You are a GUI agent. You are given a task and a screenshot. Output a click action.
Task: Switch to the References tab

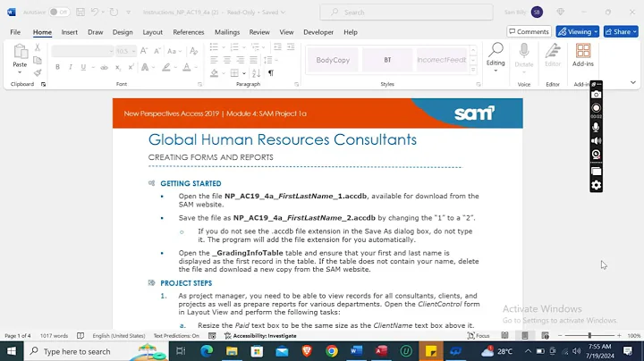pyautogui.click(x=189, y=32)
